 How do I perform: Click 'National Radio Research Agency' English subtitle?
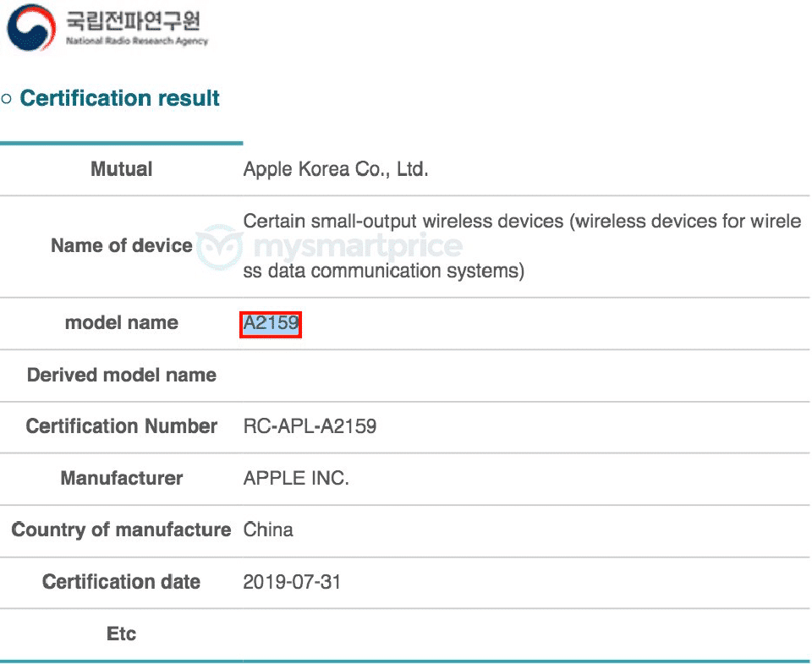(137, 41)
